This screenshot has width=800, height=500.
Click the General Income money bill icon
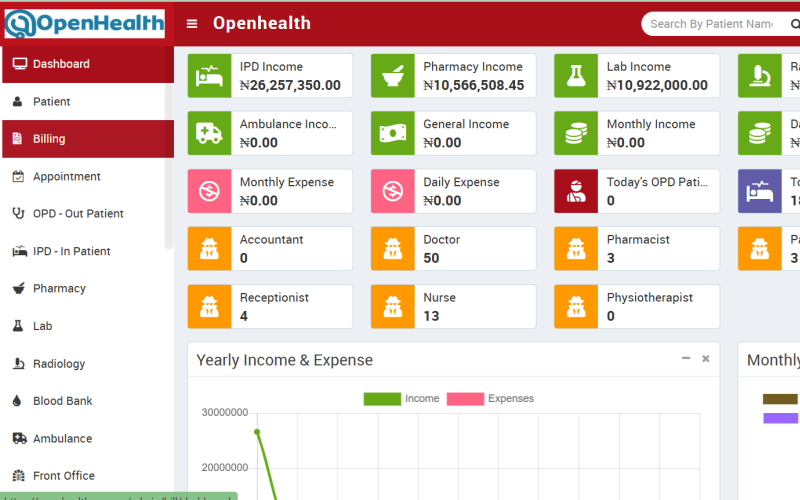[x=393, y=134]
